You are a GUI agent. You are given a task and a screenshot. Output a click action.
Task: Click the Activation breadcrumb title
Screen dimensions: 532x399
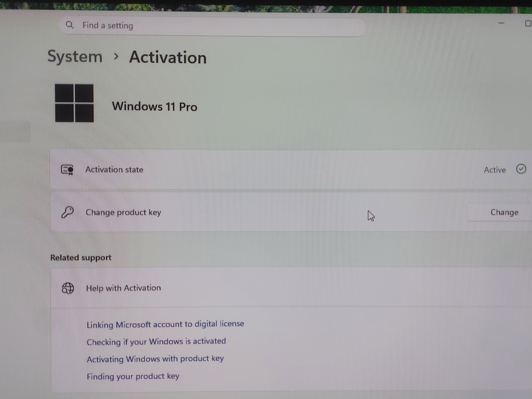click(x=168, y=57)
